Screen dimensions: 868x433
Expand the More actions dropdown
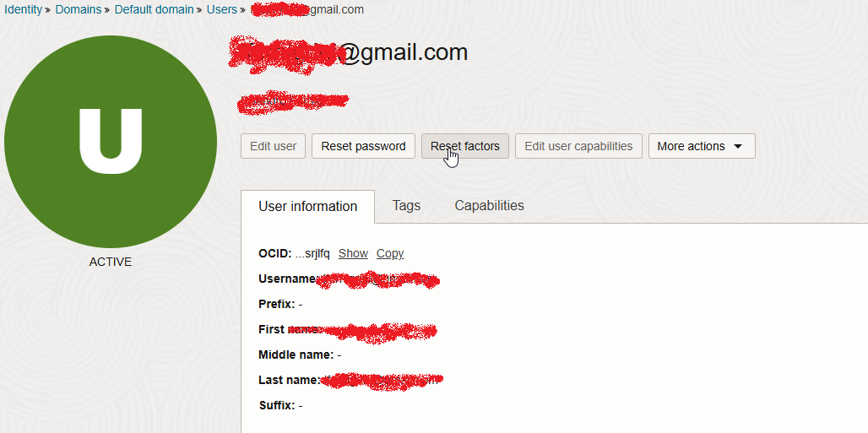(701, 146)
